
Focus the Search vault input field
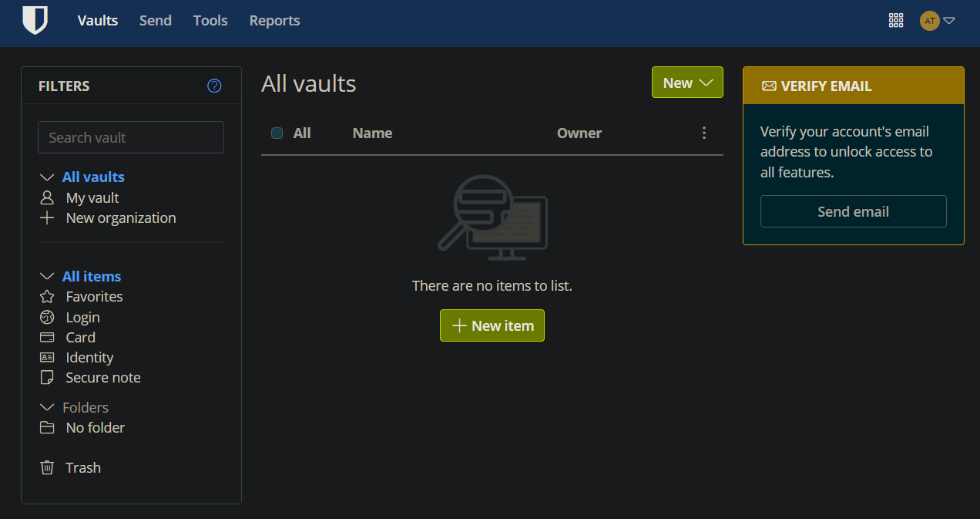(x=131, y=137)
